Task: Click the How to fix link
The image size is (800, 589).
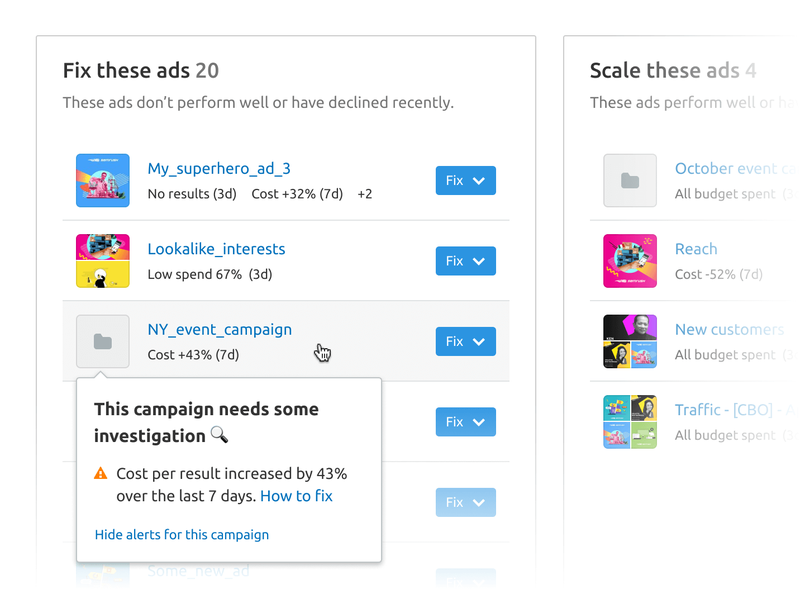Action: click(x=296, y=496)
